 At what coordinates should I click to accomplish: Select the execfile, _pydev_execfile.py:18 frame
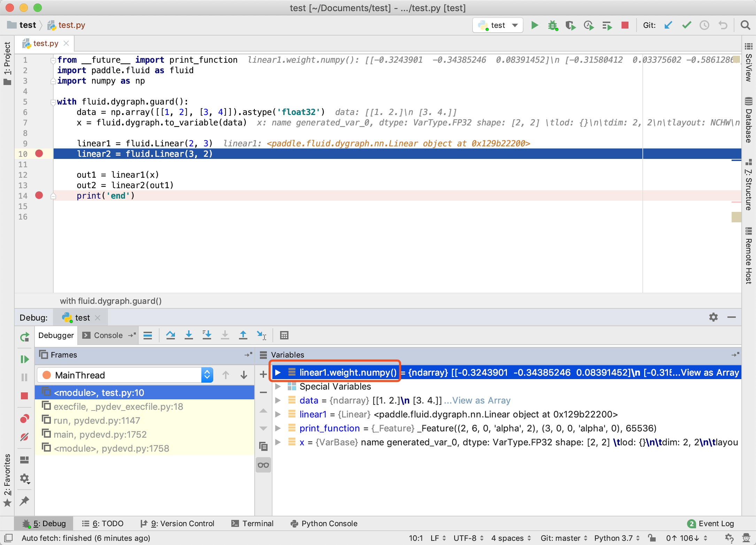point(118,407)
